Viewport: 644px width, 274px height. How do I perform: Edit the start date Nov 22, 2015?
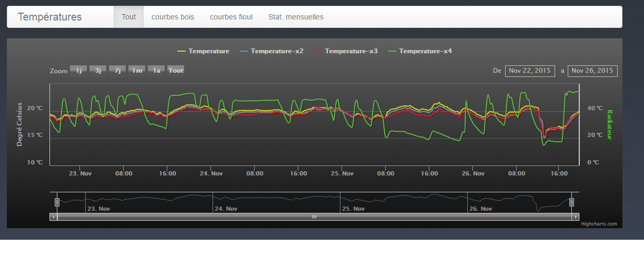click(x=530, y=71)
